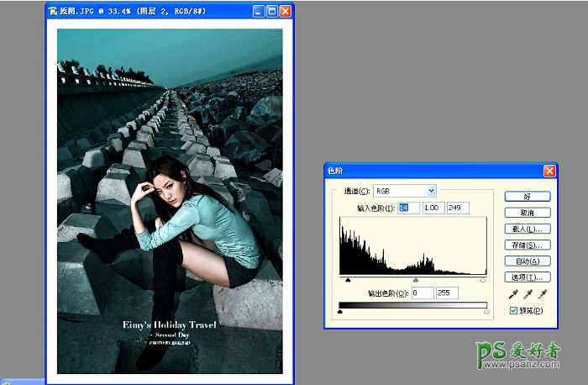Click the document icon in title bar

54,12
